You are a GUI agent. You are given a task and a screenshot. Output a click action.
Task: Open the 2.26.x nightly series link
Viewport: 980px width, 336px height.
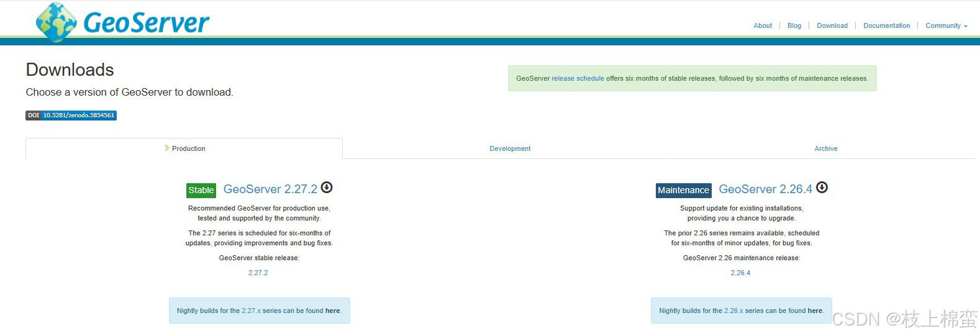tap(733, 311)
